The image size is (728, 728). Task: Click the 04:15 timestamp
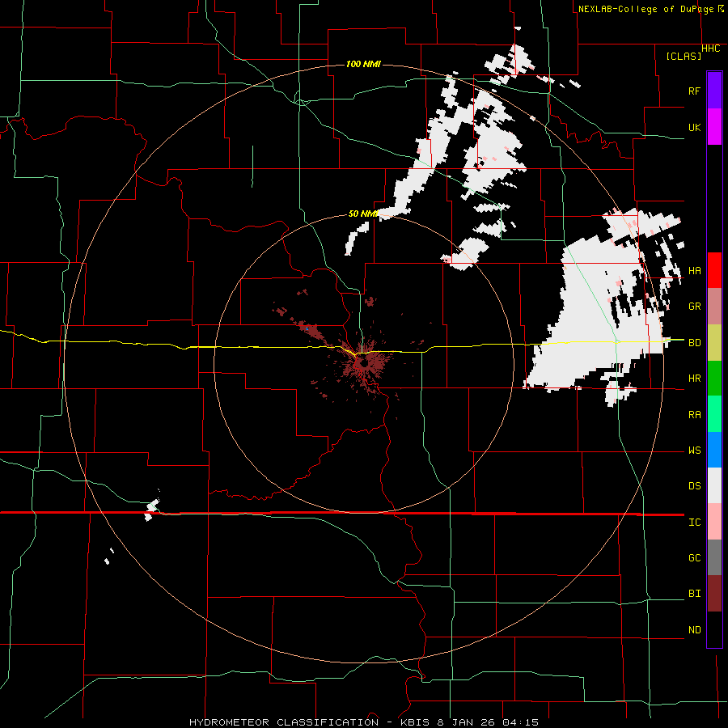pyautogui.click(x=523, y=722)
